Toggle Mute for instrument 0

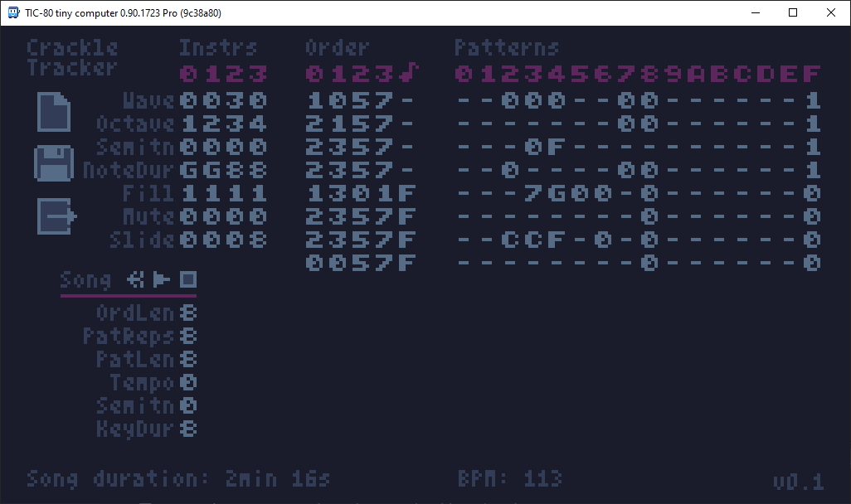pyautogui.click(x=187, y=216)
